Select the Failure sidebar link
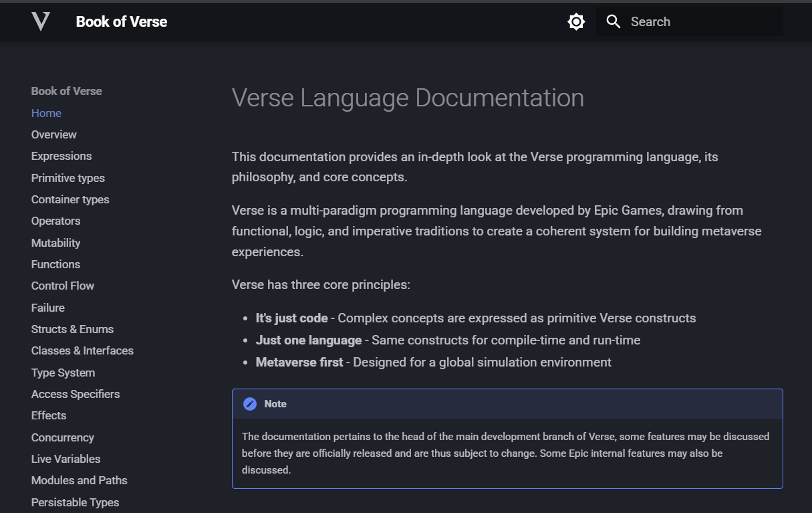The image size is (812, 513). coord(48,308)
